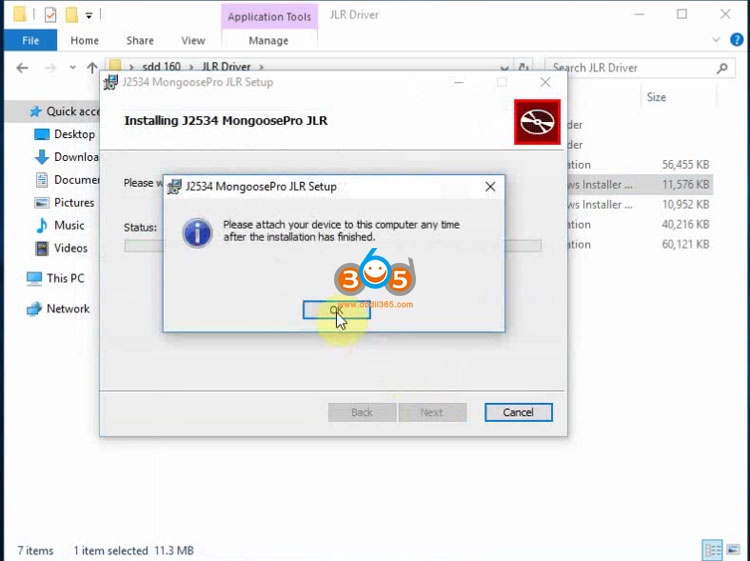Click the JLR Driver breadcrumb in address bar
750x561 pixels.
pyautogui.click(x=227, y=66)
